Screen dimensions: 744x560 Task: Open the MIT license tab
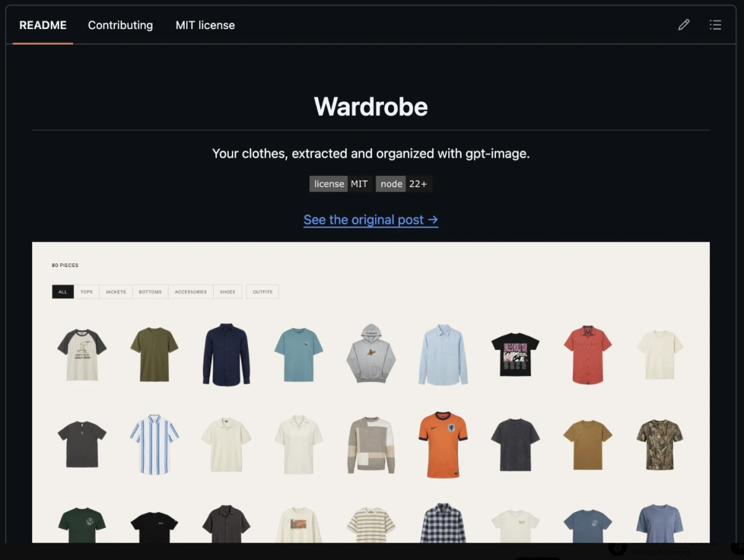(205, 25)
